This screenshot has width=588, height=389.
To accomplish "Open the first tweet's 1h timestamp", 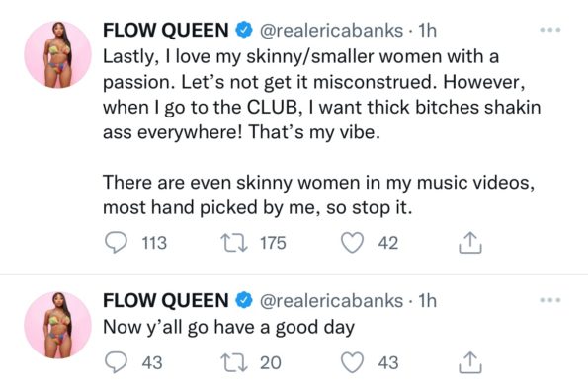I will click(x=428, y=31).
